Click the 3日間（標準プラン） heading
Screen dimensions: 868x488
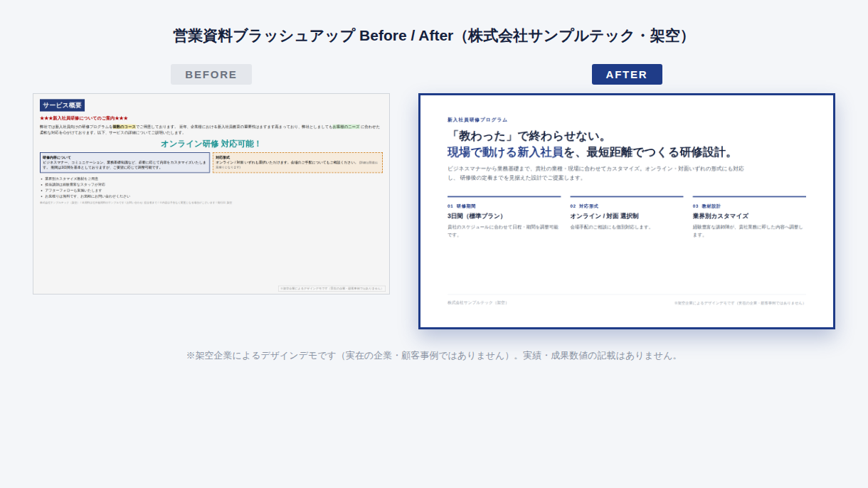475,216
